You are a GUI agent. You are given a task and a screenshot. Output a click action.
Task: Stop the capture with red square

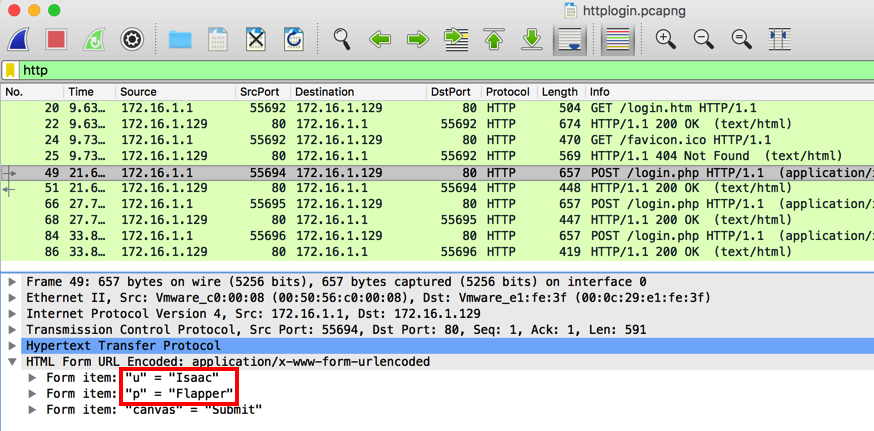(x=56, y=40)
